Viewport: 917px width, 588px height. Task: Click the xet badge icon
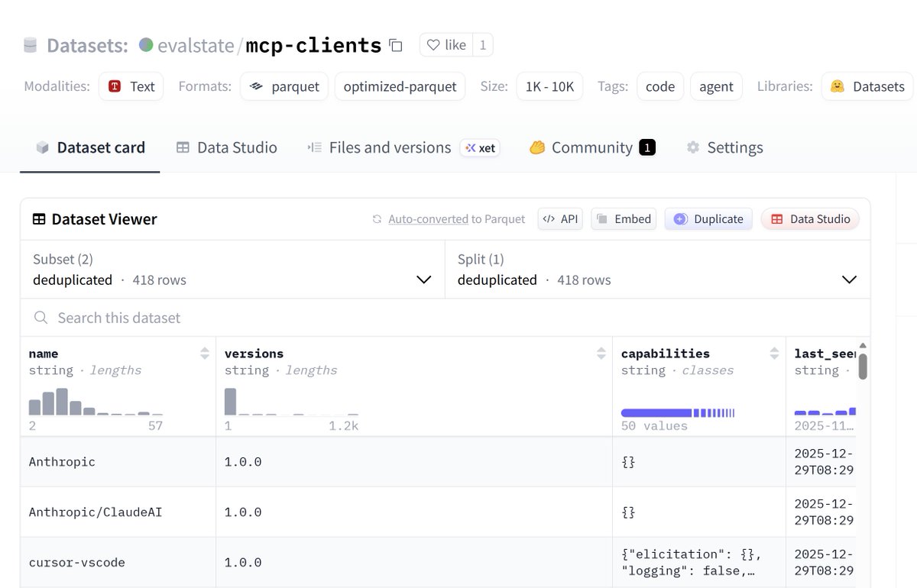click(x=480, y=147)
